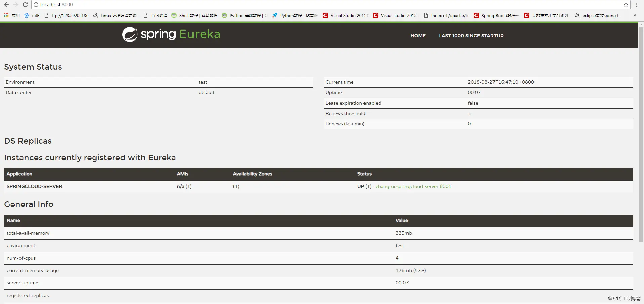This screenshot has height=304, width=644.
Task: Click the registered-replicas row name
Action: click(x=28, y=295)
